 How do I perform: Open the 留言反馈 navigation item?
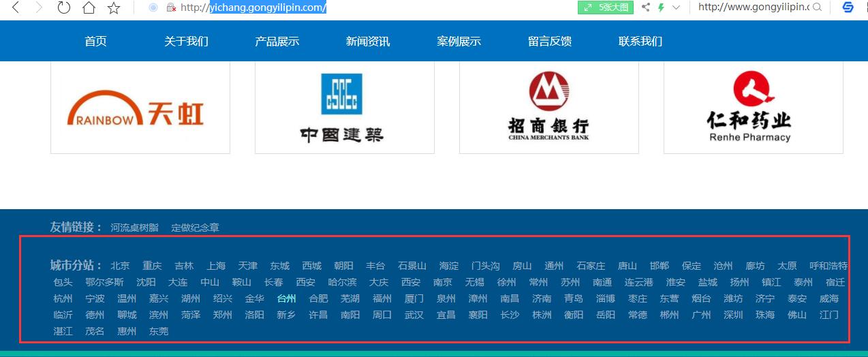550,41
